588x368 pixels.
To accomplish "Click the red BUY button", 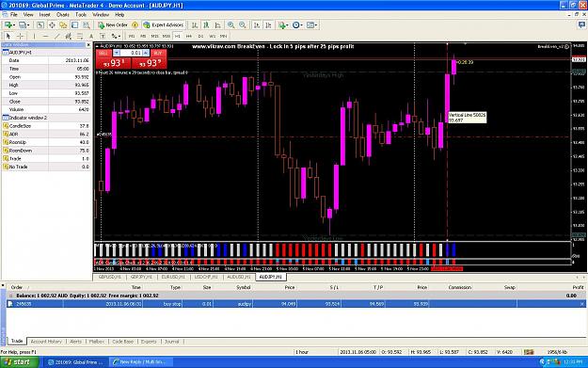I will (x=150, y=59).
